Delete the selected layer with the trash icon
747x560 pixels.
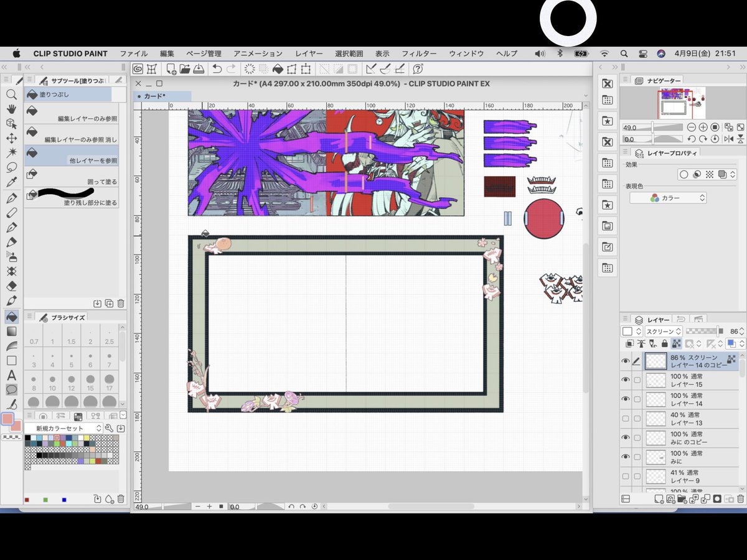(x=740, y=498)
